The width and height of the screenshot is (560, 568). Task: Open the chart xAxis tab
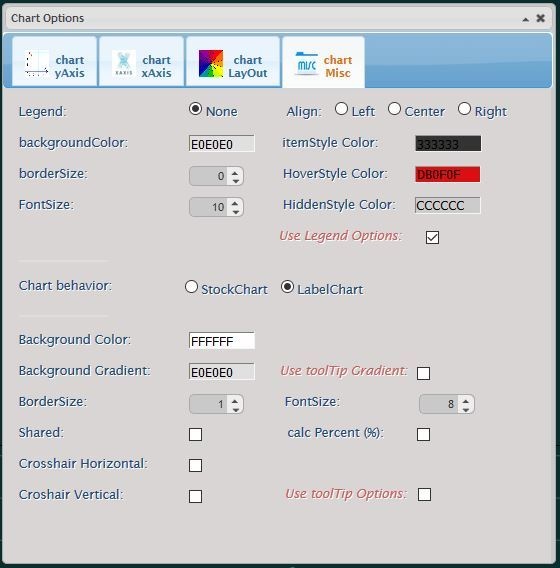point(141,62)
